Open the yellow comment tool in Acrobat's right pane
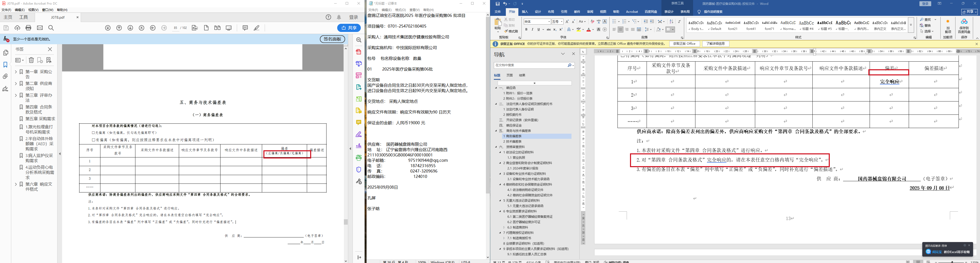This screenshot has width=980, height=263. pos(358,122)
